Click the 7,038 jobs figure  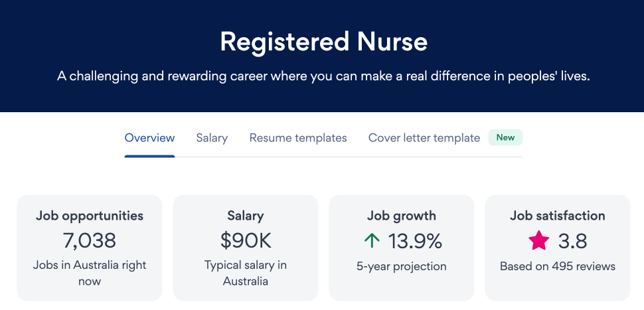coord(90,240)
